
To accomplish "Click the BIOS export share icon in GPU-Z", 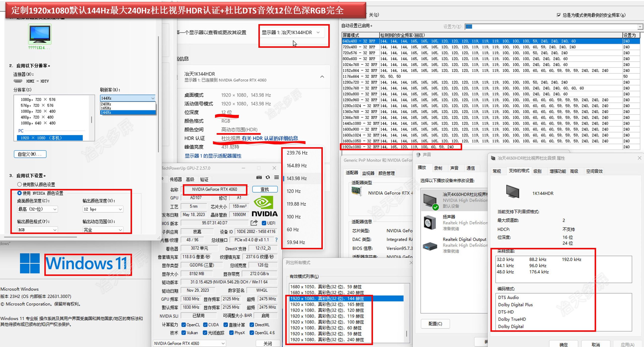I will pyautogui.click(x=254, y=223).
